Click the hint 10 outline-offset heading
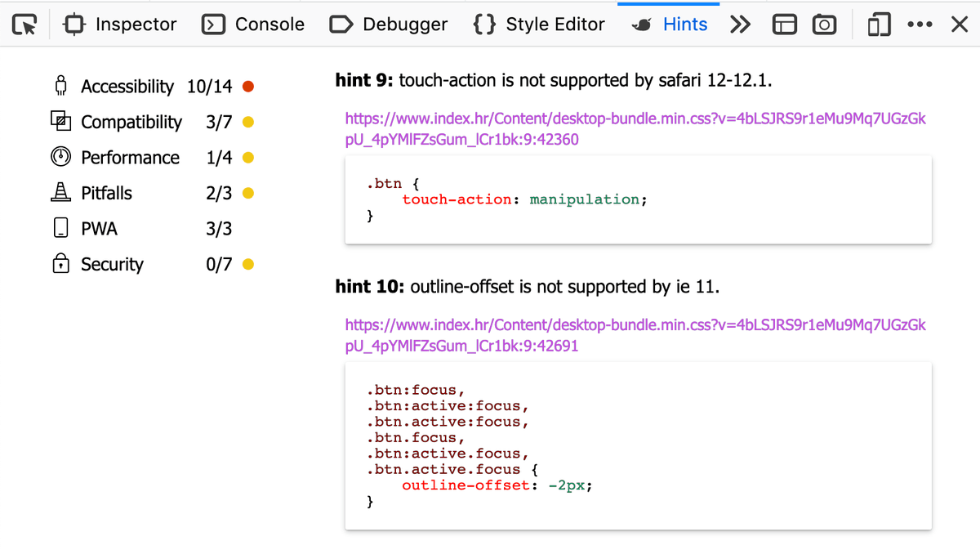This screenshot has width=980, height=550. click(x=528, y=286)
